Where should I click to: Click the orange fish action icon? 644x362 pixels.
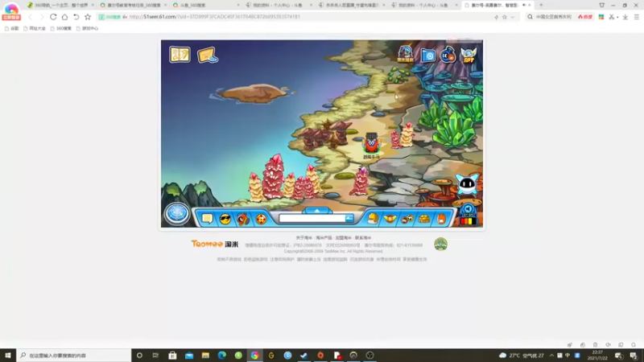[x=243, y=219]
